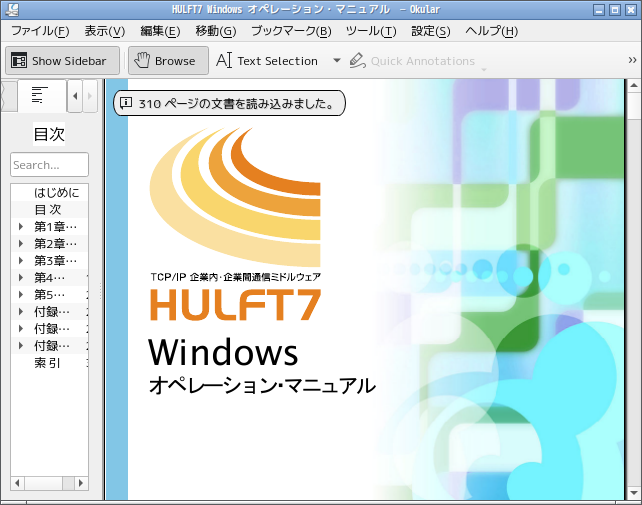Expand the second 付録 tree item
Screen dimensions: 642x505
tap(21, 328)
